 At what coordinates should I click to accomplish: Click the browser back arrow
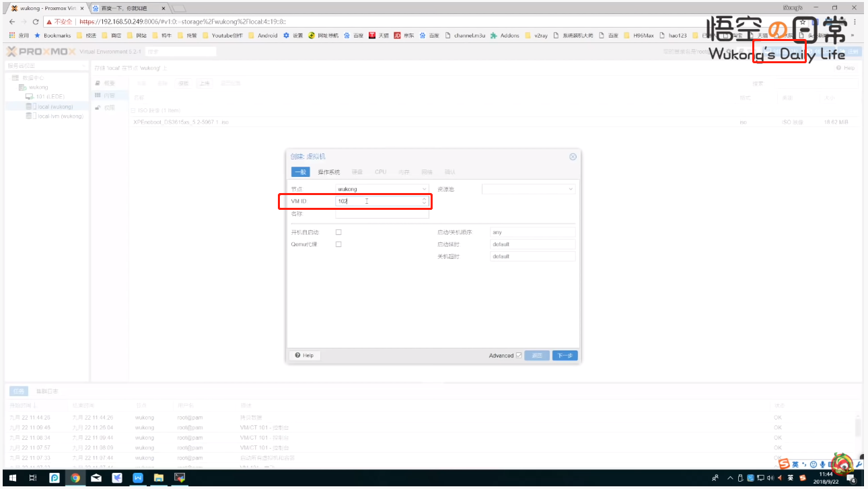tap(13, 22)
